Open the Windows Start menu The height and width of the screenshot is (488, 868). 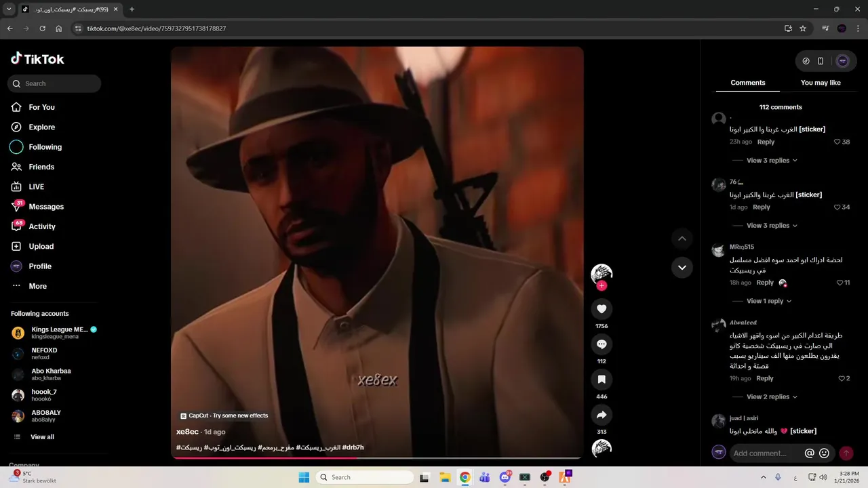pyautogui.click(x=304, y=477)
